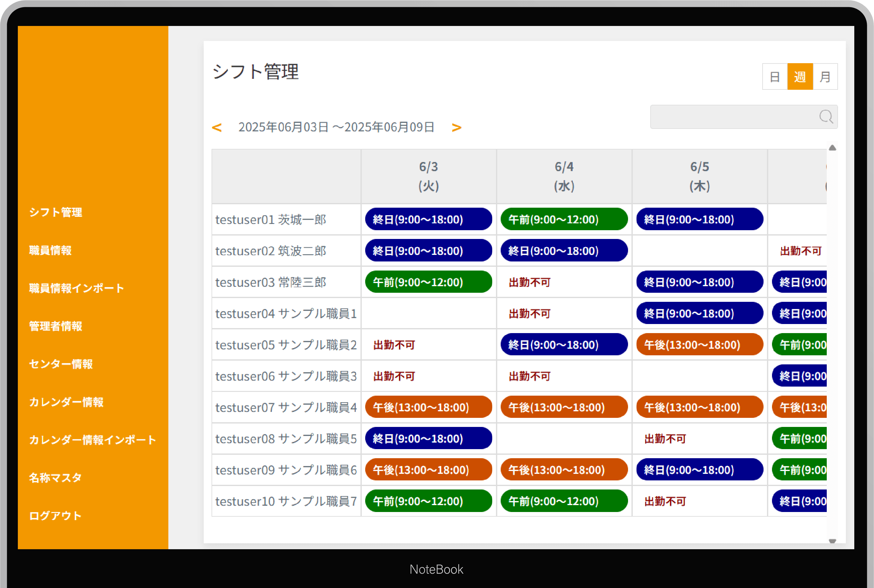Switch to 日 (day) view
874x588 pixels.
click(774, 77)
